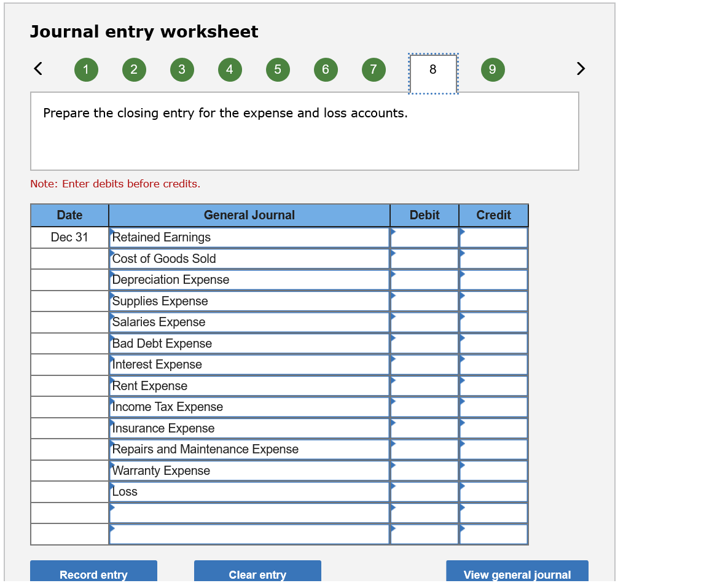This screenshot has height=583, width=728.
Task: Open the Insurance Expense account dropdown
Action: coord(249,428)
